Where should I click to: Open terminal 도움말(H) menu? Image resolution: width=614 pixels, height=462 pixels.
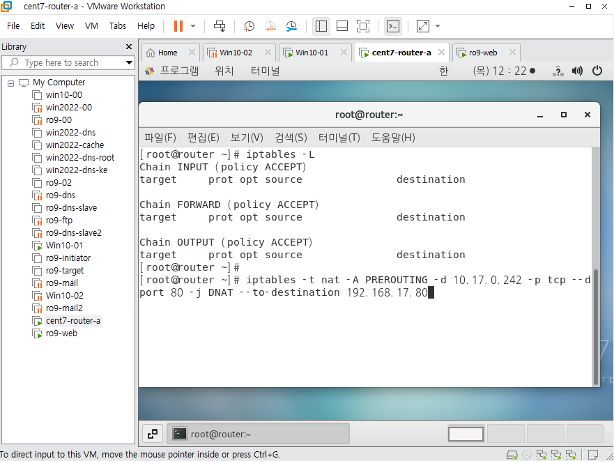click(393, 137)
